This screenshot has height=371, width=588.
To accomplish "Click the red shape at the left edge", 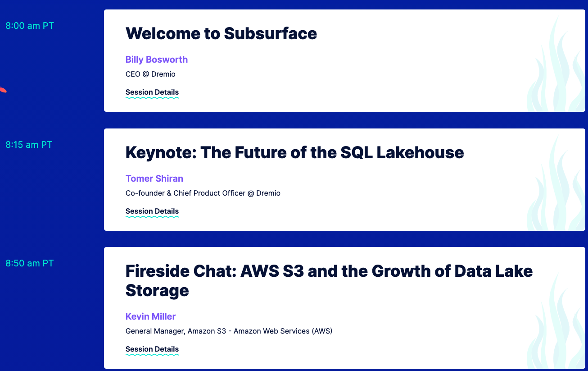I will pyautogui.click(x=3, y=89).
